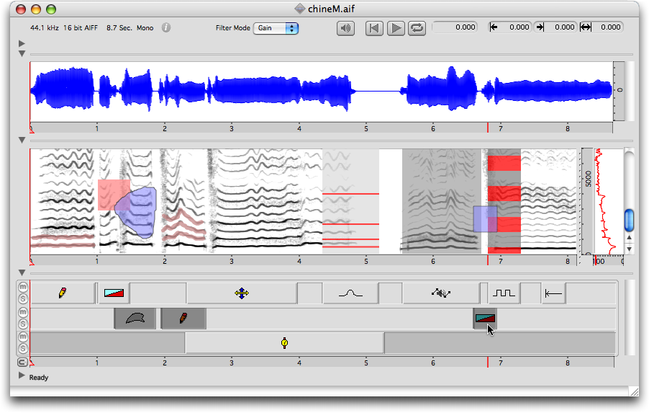Collapse the waveform panel disclosure triangle
The height and width of the screenshot is (413, 649).
(x=22, y=55)
